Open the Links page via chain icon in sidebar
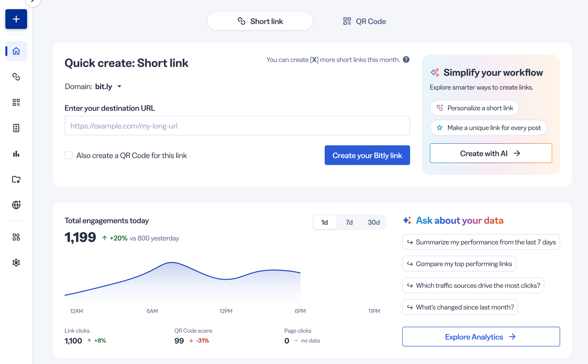This screenshot has height=364, width=588. coord(16,77)
